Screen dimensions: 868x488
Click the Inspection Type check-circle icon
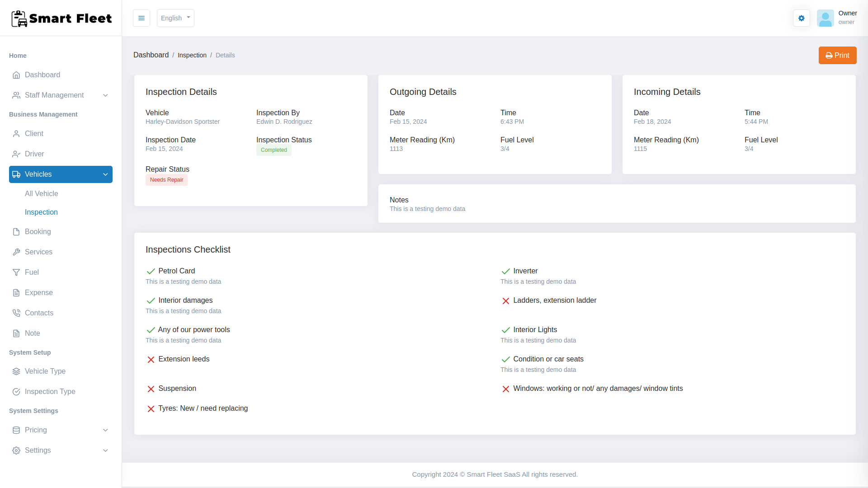pyautogui.click(x=16, y=392)
